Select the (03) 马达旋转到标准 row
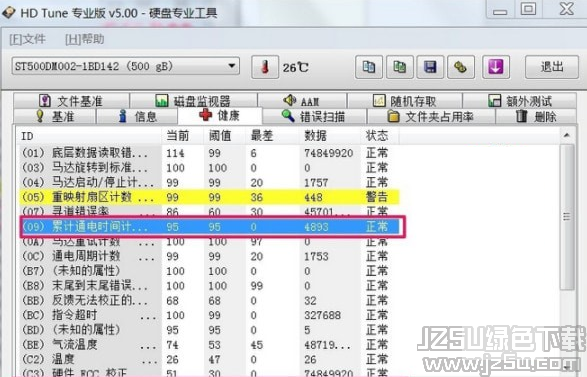This screenshot has width=587, height=377. pos(210,168)
